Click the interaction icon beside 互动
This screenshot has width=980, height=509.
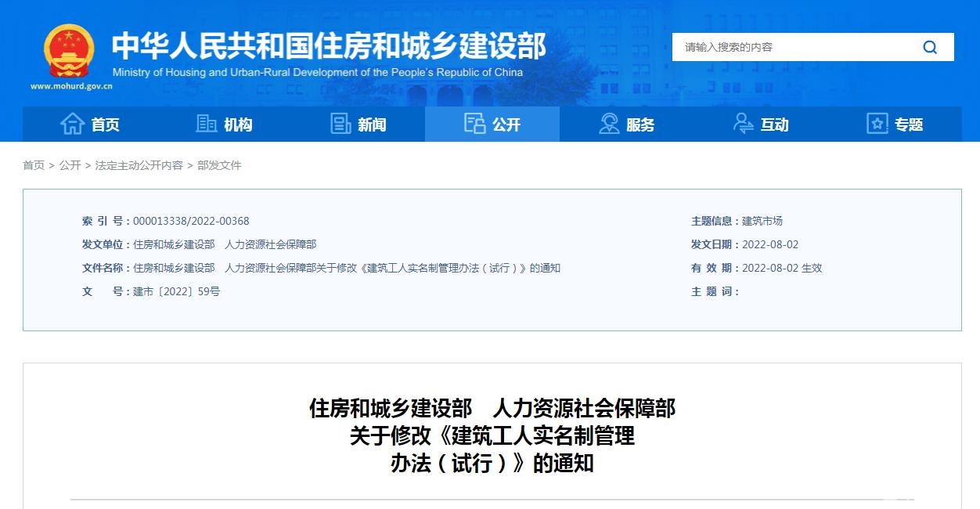click(743, 124)
